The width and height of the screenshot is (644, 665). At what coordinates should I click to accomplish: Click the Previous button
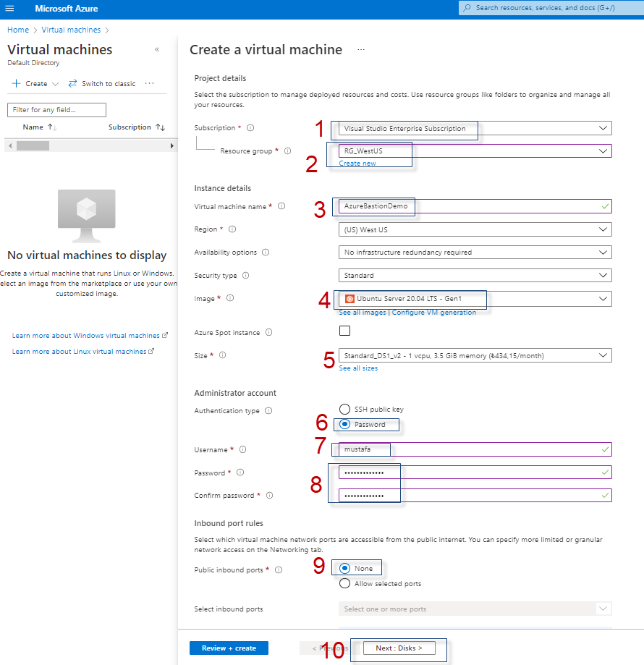pos(329,648)
